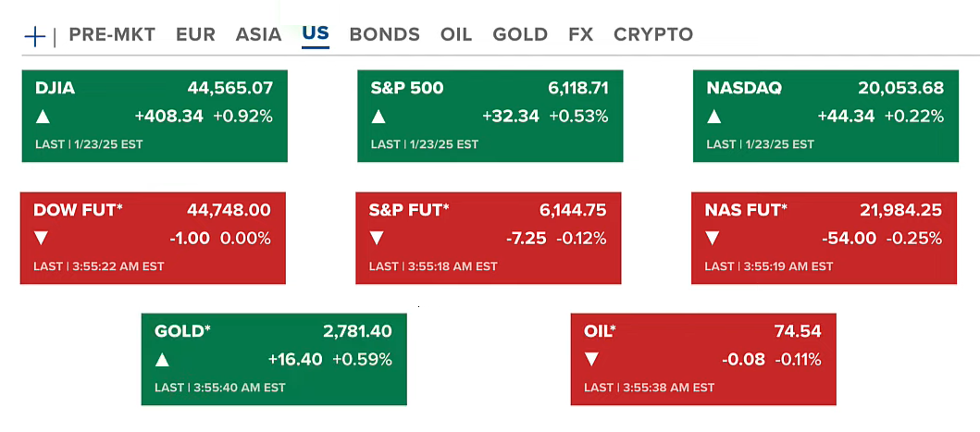Click the plus icon beside PRE-MKT
This screenshot has height=432, width=980.
[x=34, y=36]
